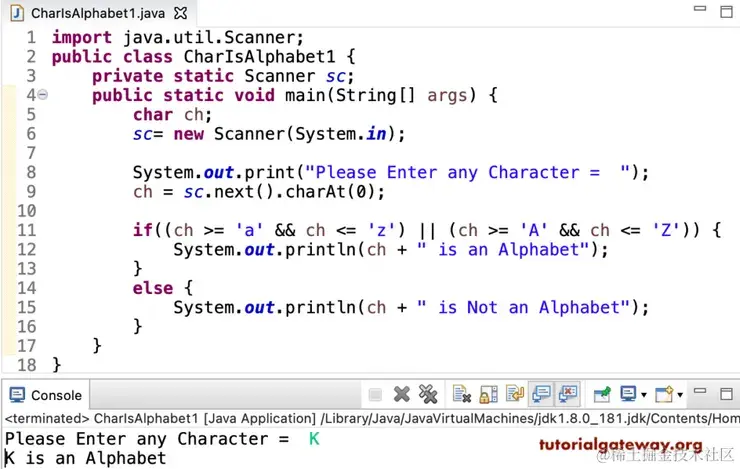Viewport: 740px width, 469px height.
Task: Open Display Selected Console dropdown arrow
Action: coord(644,395)
